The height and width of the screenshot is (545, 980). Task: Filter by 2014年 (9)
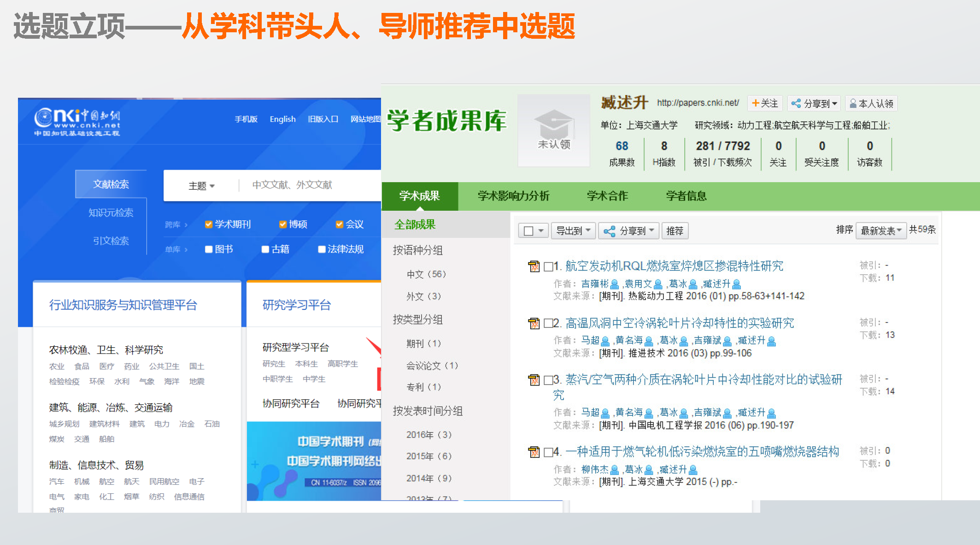[428, 478]
